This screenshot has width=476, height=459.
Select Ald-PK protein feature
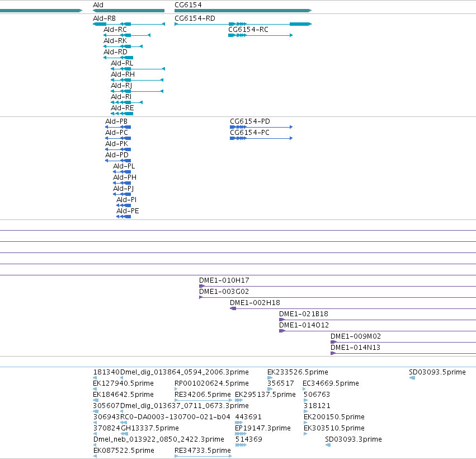116,144
